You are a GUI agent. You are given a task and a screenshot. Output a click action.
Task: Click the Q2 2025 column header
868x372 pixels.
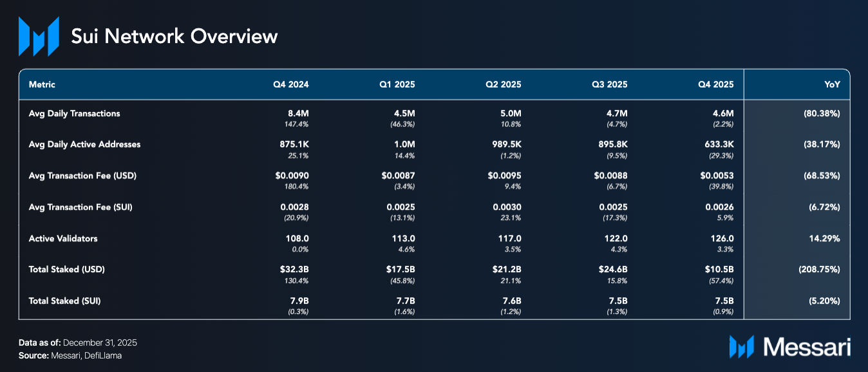coord(504,84)
